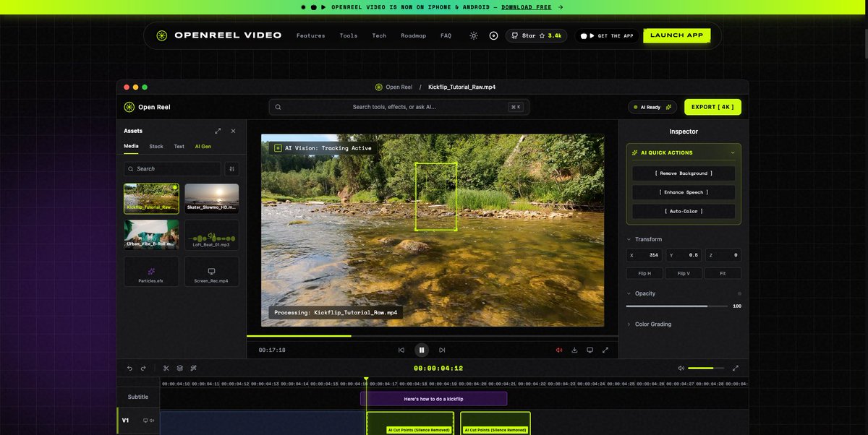Switch to the Text tab

click(x=179, y=146)
